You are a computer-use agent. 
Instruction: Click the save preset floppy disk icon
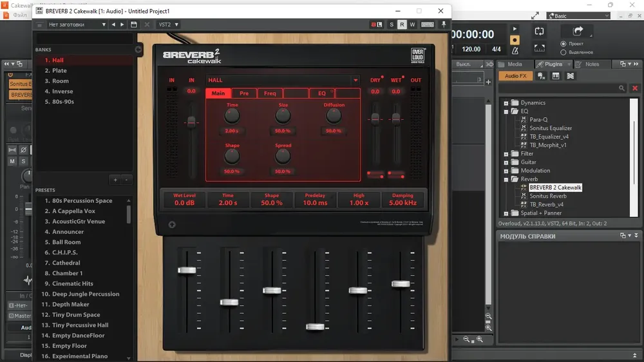[133, 24]
